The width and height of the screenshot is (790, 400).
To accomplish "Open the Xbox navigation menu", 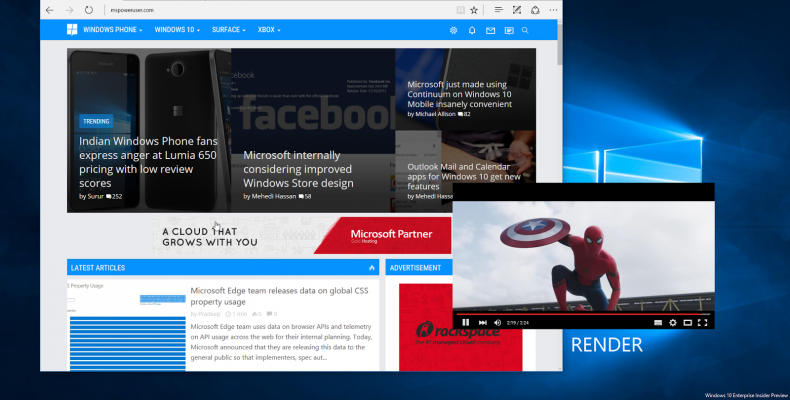I will point(269,30).
